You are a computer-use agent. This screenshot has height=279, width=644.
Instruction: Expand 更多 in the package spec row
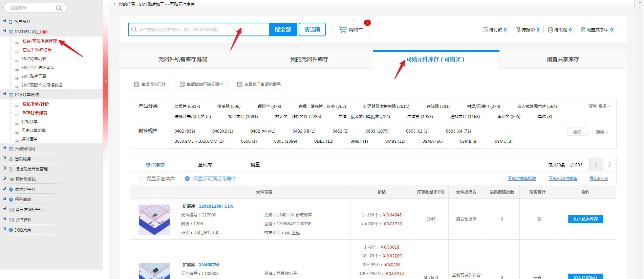coord(602,132)
